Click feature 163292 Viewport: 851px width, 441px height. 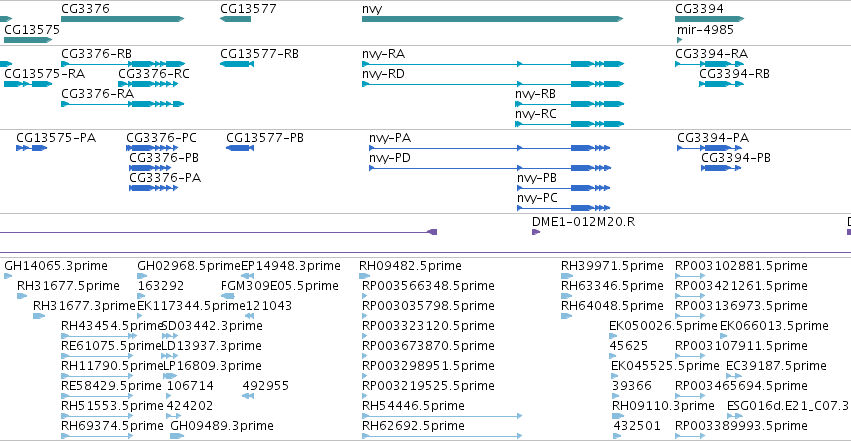point(141,296)
